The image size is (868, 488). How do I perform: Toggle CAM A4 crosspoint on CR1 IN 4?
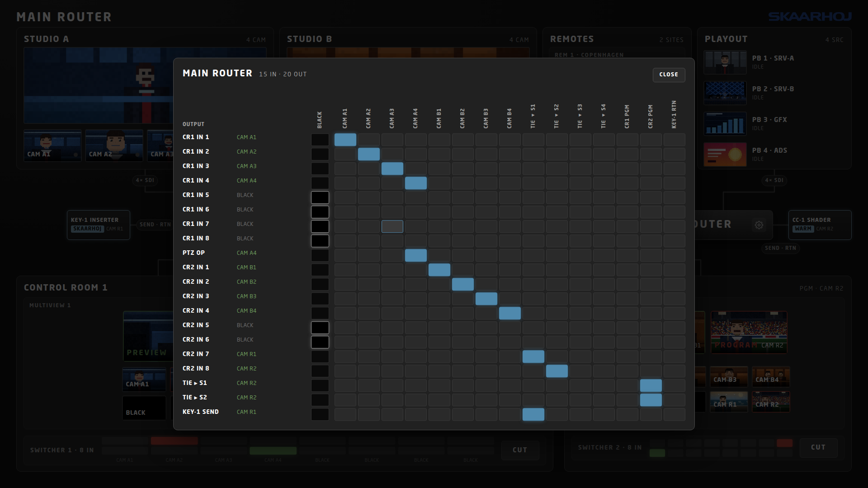pos(416,183)
